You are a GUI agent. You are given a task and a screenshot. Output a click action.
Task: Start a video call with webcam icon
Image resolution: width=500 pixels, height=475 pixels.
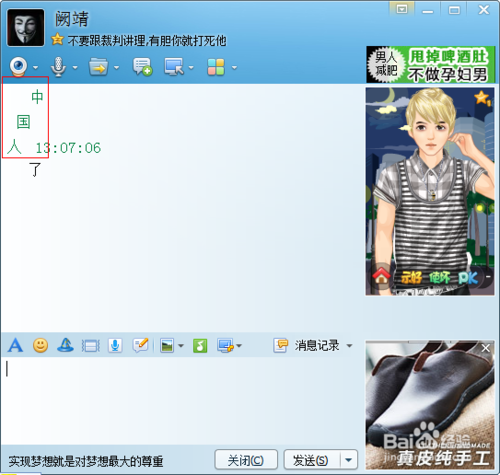point(19,66)
